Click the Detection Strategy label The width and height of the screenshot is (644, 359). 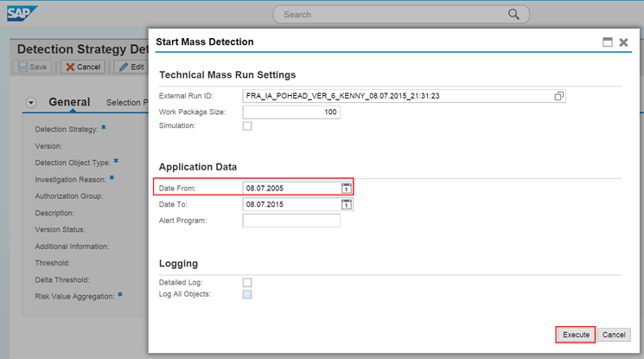coord(67,129)
